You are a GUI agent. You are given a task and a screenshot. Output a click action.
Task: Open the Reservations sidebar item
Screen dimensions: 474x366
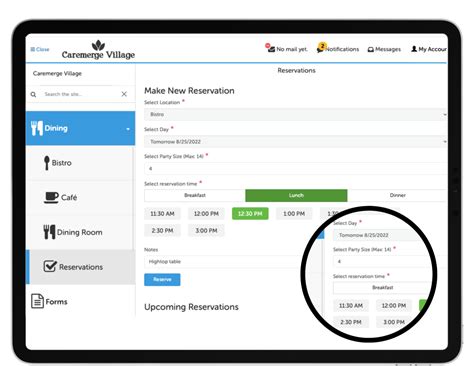(81, 267)
